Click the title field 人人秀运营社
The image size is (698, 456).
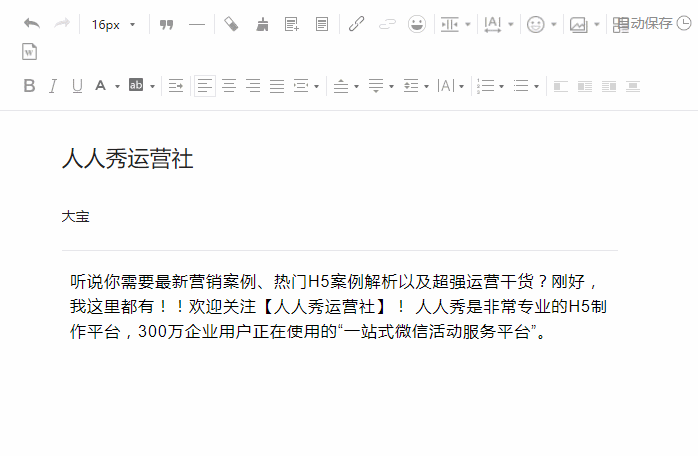point(127,159)
